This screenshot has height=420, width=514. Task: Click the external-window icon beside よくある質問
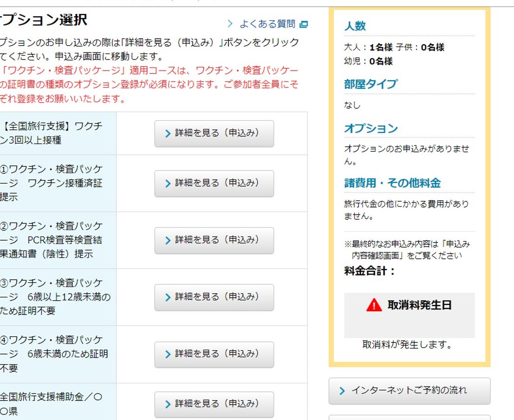pyautogui.click(x=304, y=24)
